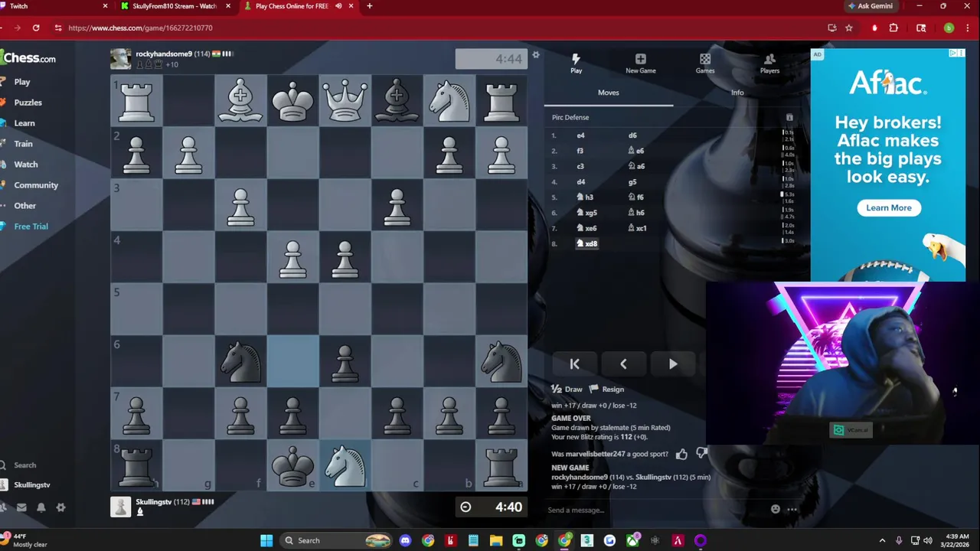
Task: Click rockyhandsome9 avatar thumbnail
Action: [120, 59]
